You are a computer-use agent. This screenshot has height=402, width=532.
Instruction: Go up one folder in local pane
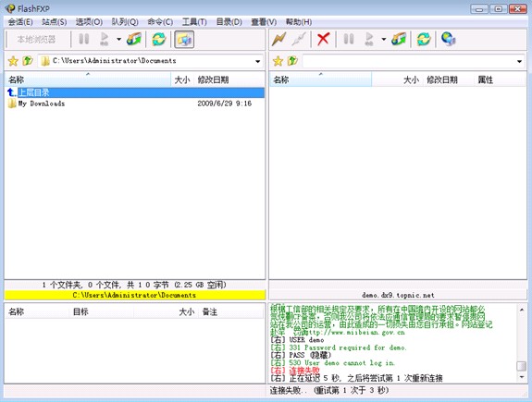point(28,61)
